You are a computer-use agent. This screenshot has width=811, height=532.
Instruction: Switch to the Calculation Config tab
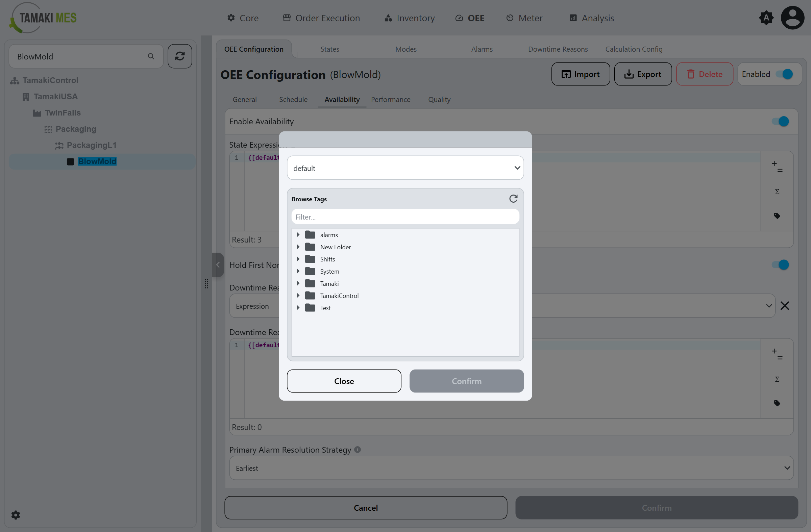click(634, 49)
